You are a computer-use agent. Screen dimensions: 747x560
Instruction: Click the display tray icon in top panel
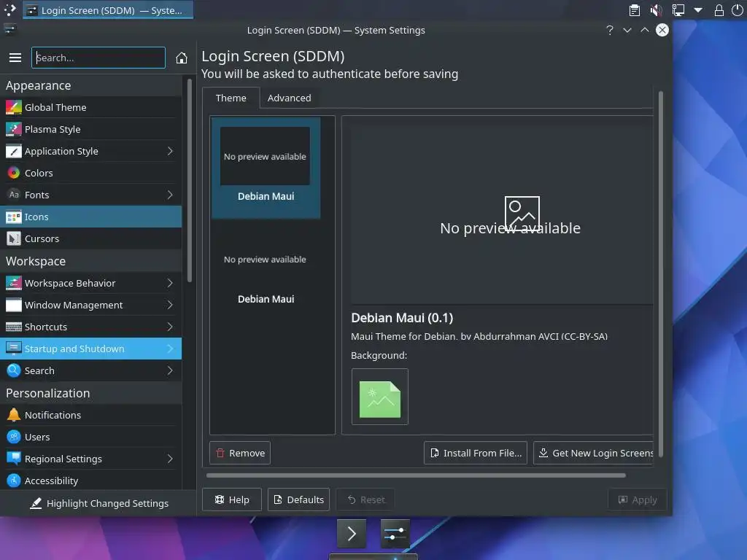[x=678, y=10]
